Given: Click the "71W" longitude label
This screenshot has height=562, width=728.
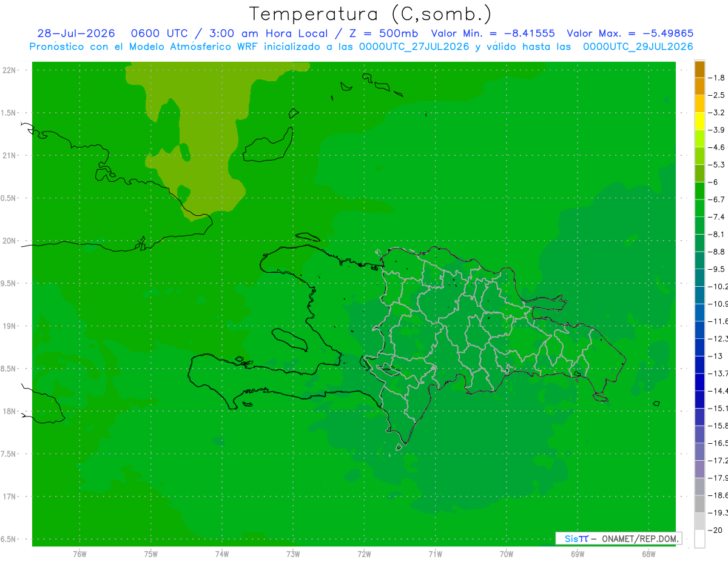Looking at the screenshot, I should coord(435,554).
